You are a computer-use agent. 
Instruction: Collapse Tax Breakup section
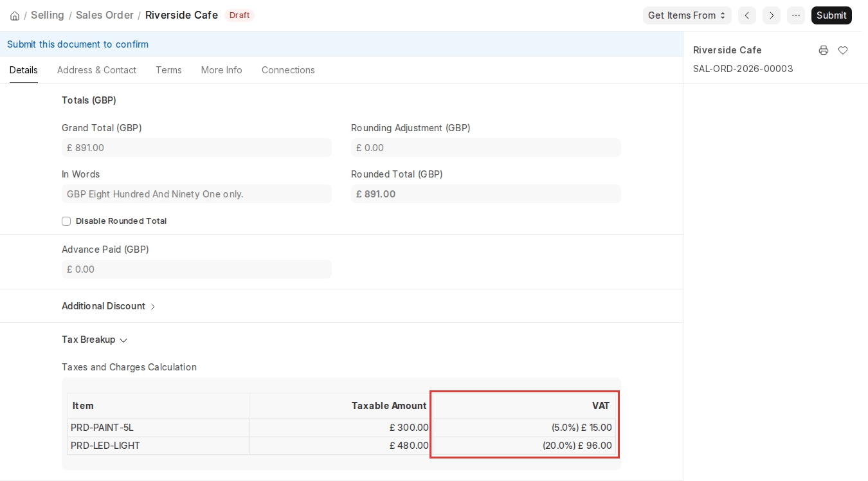(x=95, y=340)
